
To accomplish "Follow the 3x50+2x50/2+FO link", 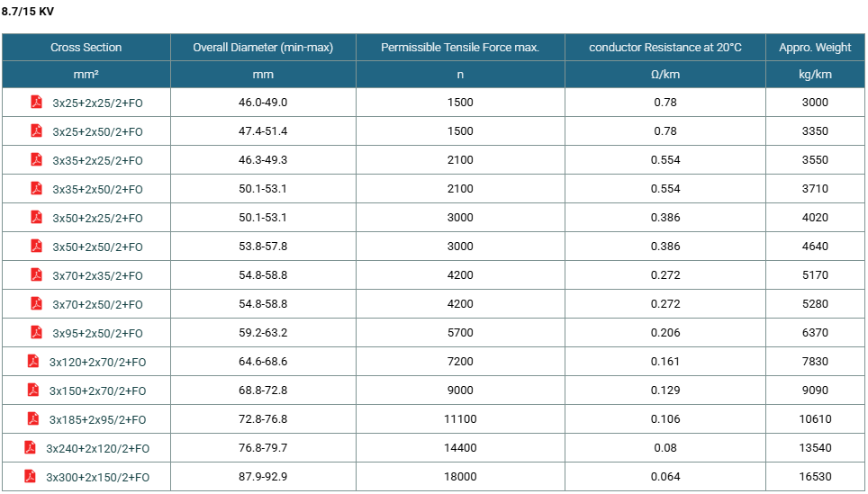I will tap(97, 247).
